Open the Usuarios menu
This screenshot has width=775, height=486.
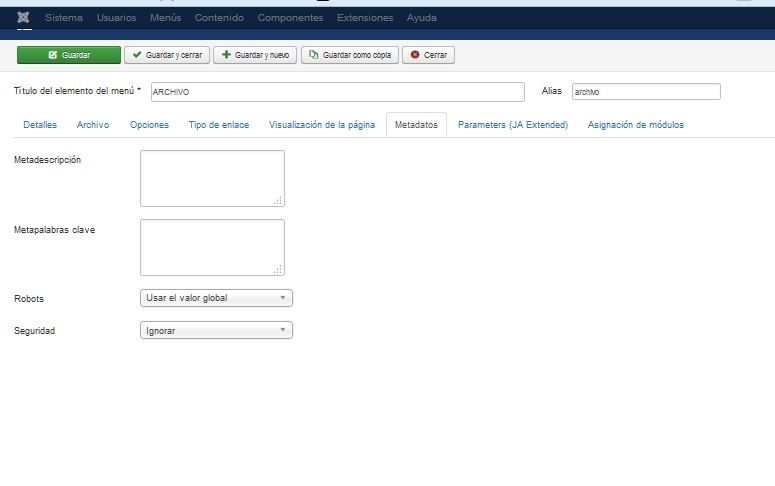[x=116, y=18]
